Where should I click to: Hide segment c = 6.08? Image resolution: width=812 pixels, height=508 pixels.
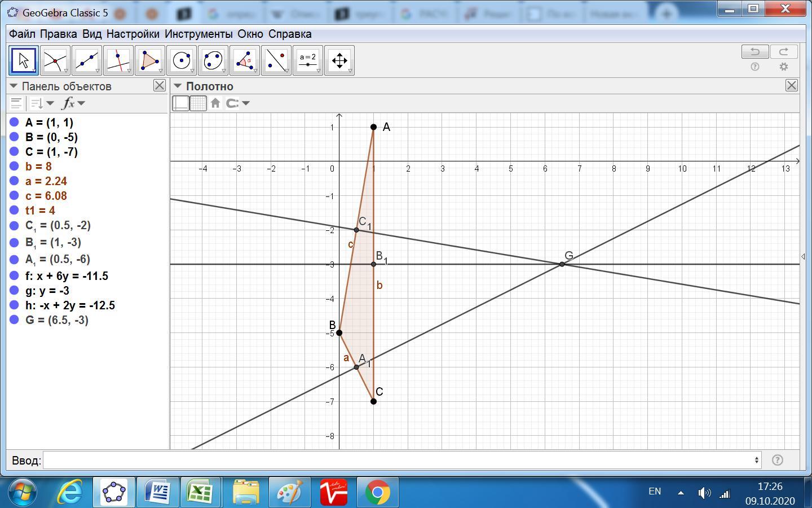(x=15, y=196)
